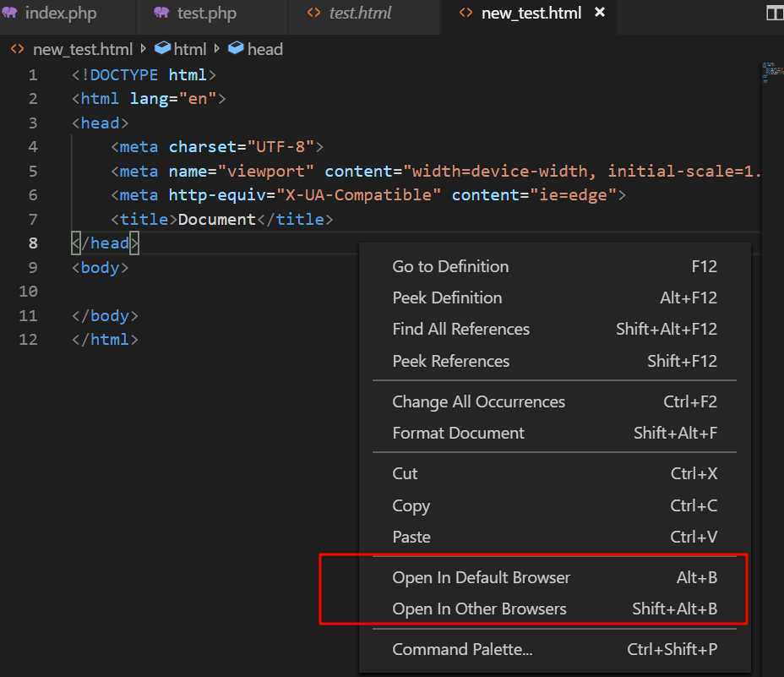Click the DOCTYPE text on line 1
Screen dimensions: 784x677
click(124, 75)
